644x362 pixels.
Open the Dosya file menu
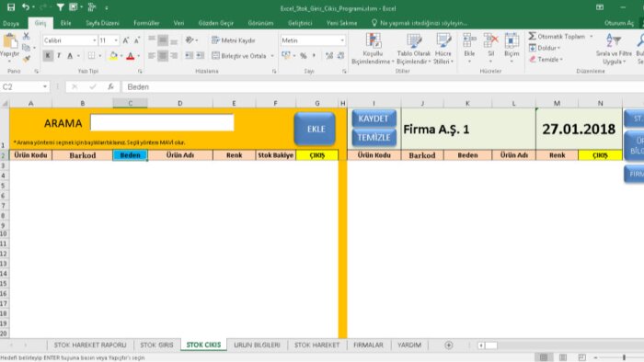pos(11,23)
